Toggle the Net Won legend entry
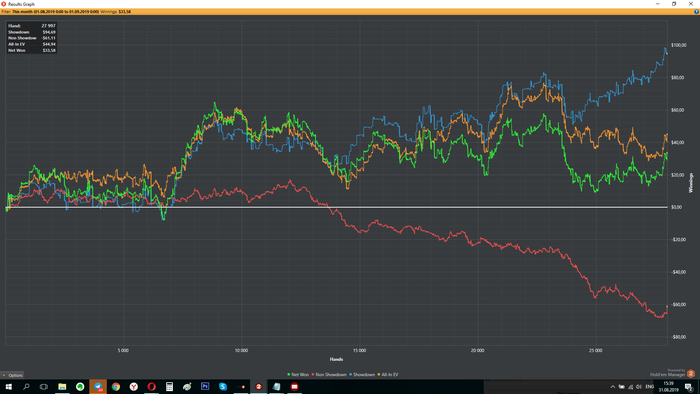Screen dimensions: 700x394 click(298, 375)
